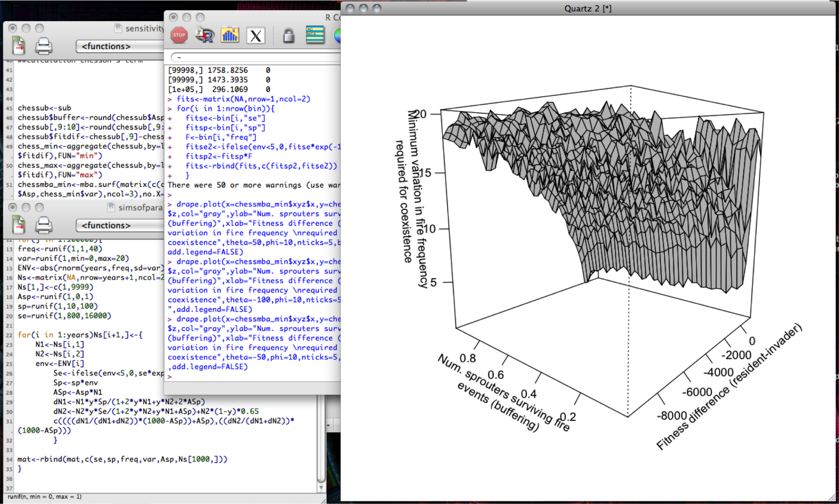Toggle the padlock authentication icon
839x504 pixels.
coord(288,36)
